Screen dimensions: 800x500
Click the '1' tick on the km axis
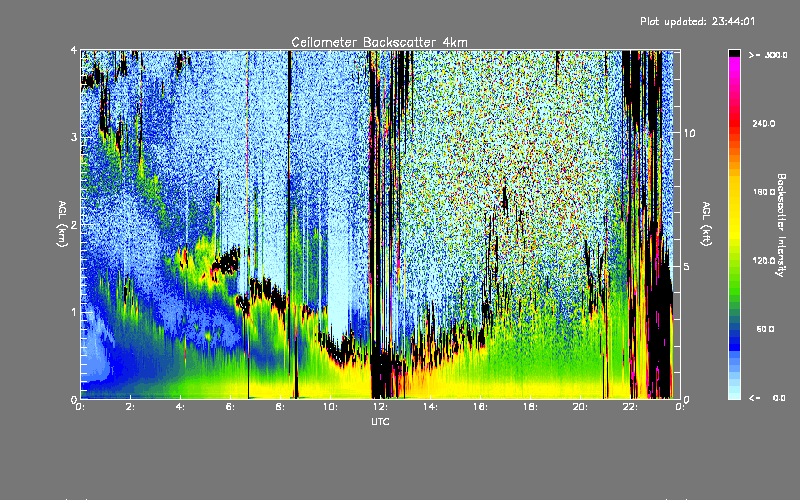(74, 312)
